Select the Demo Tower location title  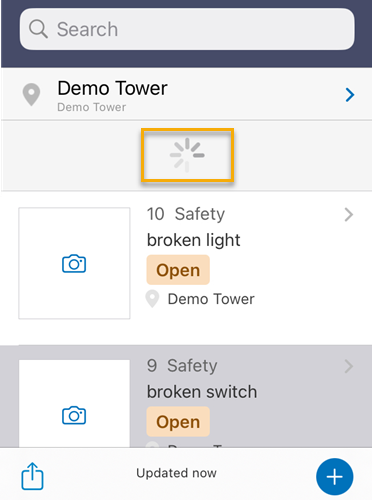[x=112, y=88]
